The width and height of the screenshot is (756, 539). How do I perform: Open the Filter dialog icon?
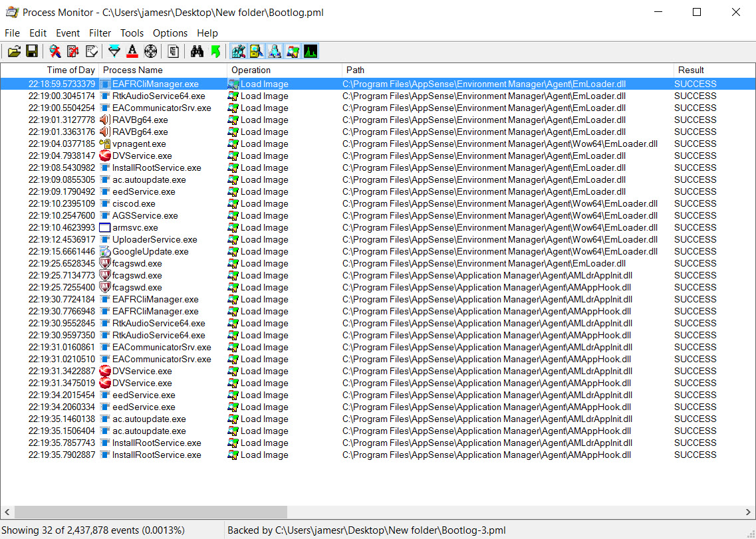114,51
